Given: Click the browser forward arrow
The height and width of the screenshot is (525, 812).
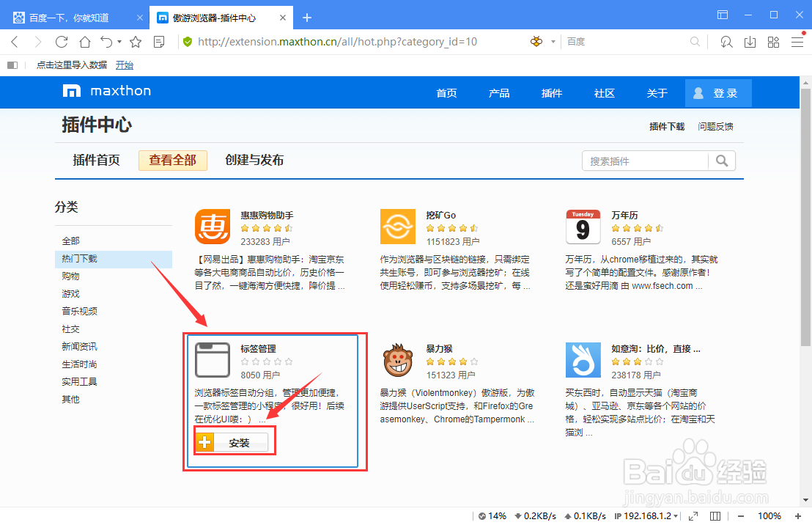Looking at the screenshot, I should click(x=37, y=42).
